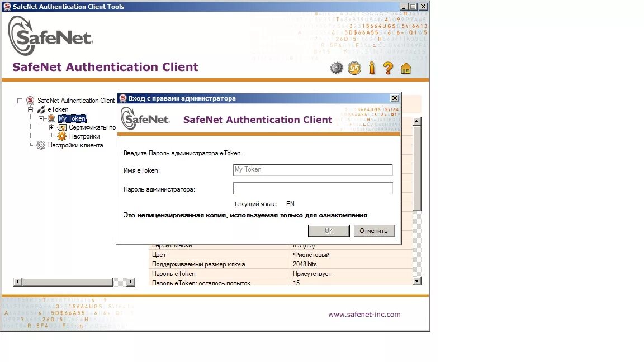Click scroll down arrow of details list

(417, 281)
